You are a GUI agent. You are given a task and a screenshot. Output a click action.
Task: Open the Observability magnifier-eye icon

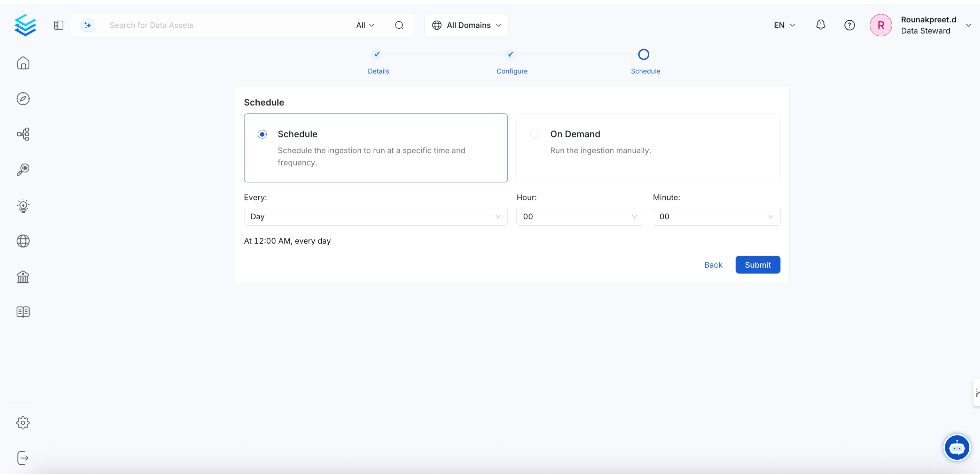click(23, 170)
